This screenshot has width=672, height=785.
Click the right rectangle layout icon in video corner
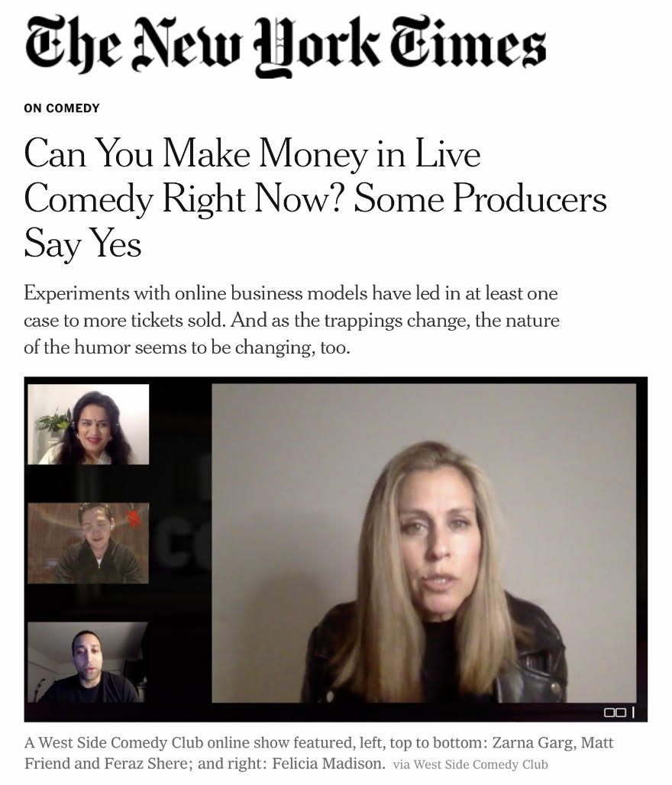pos(620,712)
